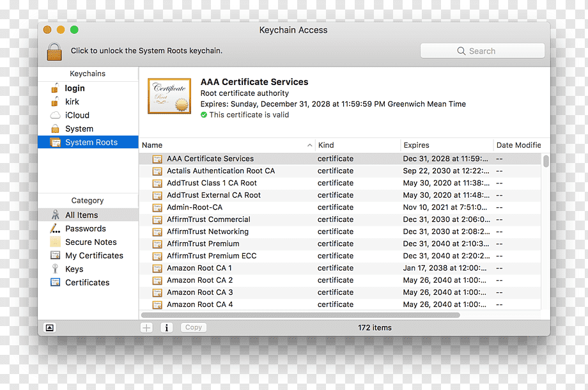Select AffirmTrust Networking row

pos(340,231)
